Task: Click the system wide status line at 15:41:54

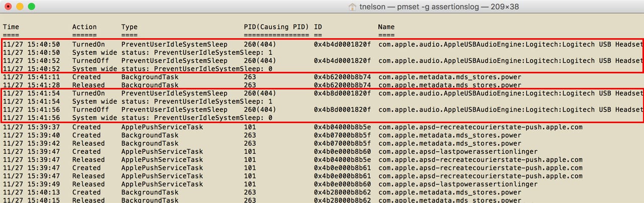Action: [172, 101]
